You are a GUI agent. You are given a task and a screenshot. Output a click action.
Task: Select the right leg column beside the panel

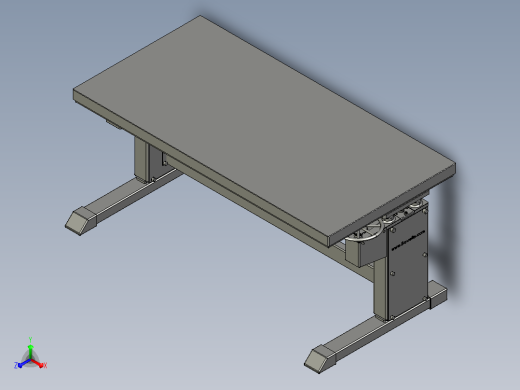click(x=381, y=288)
